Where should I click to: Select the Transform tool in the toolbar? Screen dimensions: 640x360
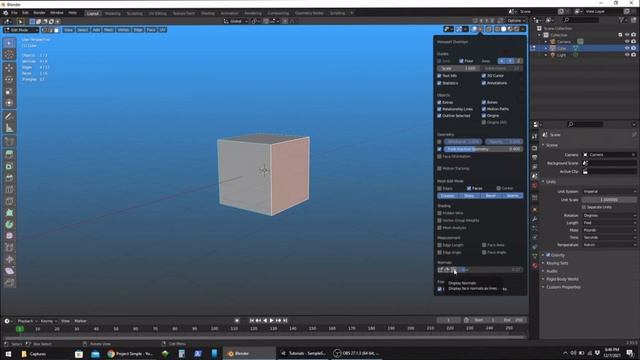pyautogui.click(x=9, y=103)
